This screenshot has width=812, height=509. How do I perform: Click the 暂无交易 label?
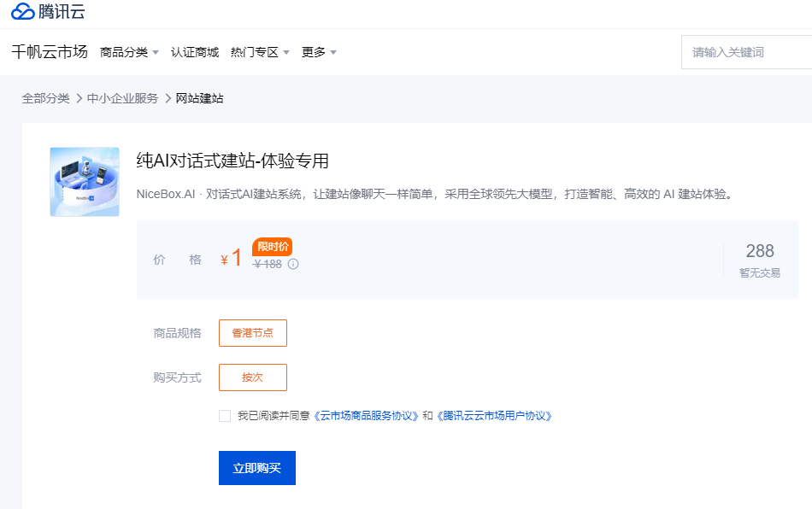tap(760, 273)
